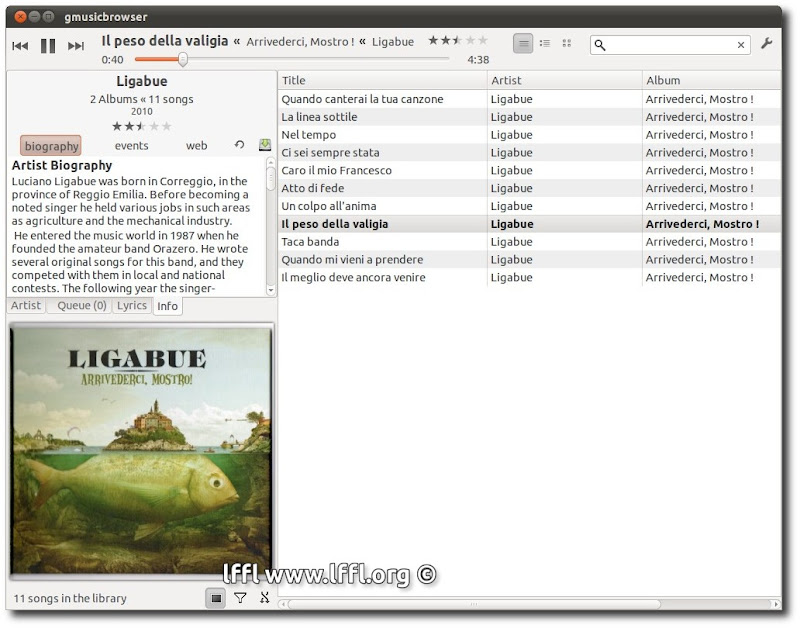
Task: Select song 'Atto di fede'
Action: pyautogui.click(x=529, y=188)
